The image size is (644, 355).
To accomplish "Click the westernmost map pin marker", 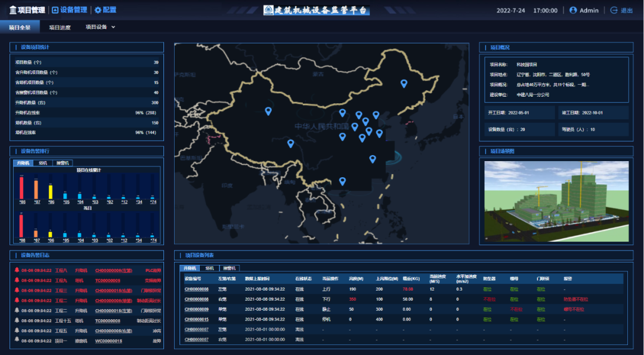I will coord(268,110).
